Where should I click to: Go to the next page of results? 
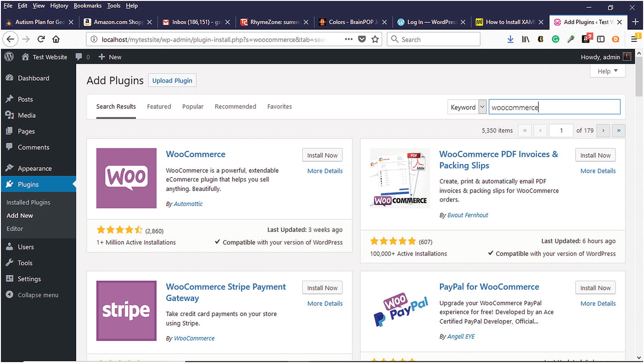pyautogui.click(x=603, y=130)
